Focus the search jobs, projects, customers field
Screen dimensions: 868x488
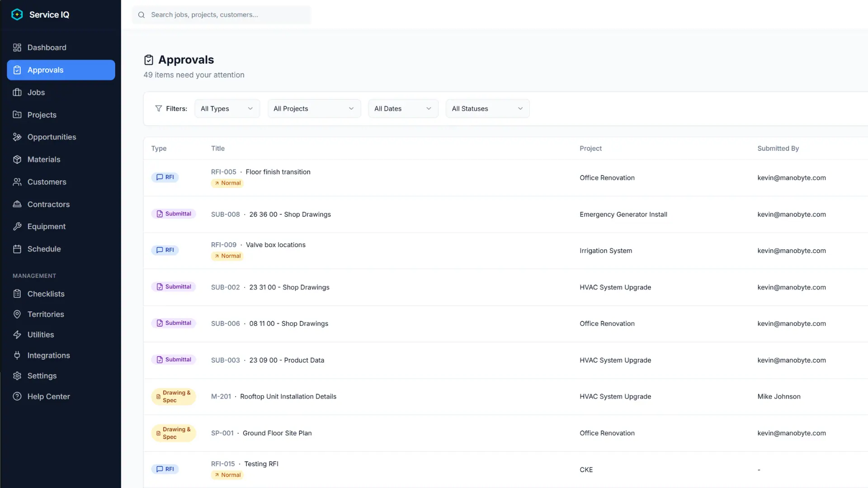tap(222, 15)
